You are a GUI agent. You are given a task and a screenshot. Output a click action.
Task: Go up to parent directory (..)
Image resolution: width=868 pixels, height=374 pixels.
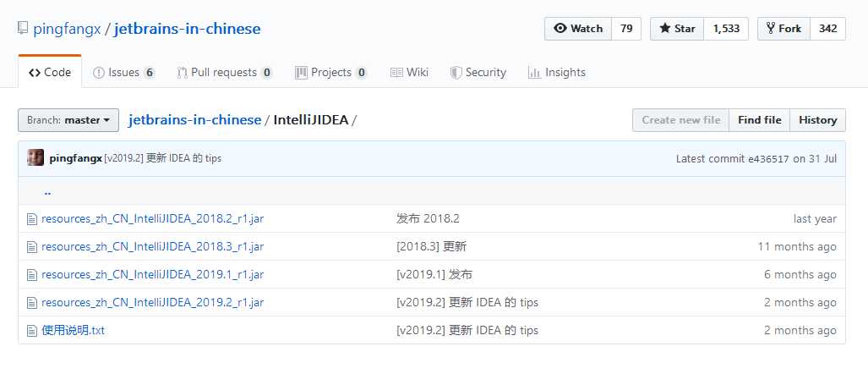[x=47, y=192]
